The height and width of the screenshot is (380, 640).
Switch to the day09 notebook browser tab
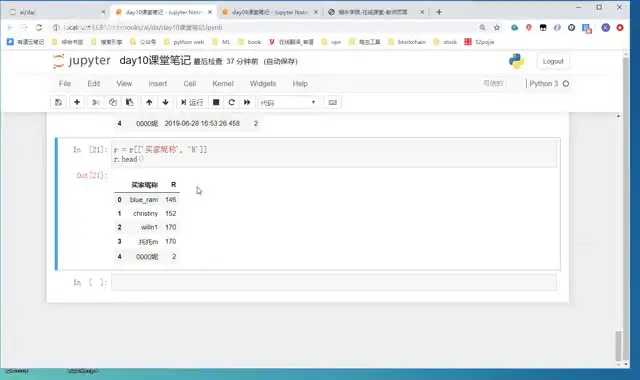[x=269, y=12]
